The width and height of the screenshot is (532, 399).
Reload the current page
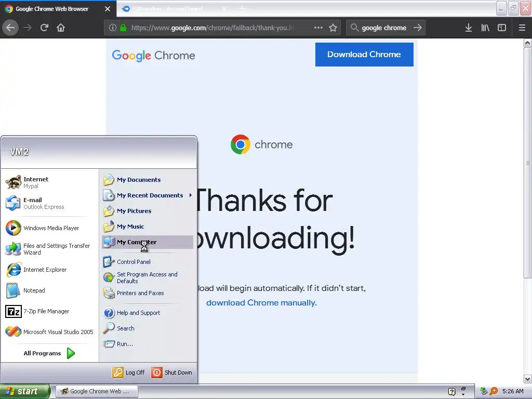pyautogui.click(x=44, y=28)
